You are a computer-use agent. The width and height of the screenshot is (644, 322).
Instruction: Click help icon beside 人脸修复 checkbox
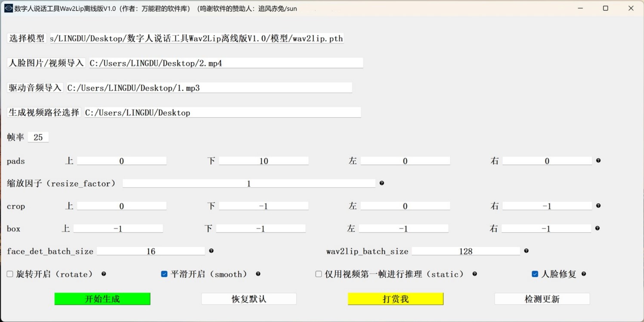[x=584, y=274]
